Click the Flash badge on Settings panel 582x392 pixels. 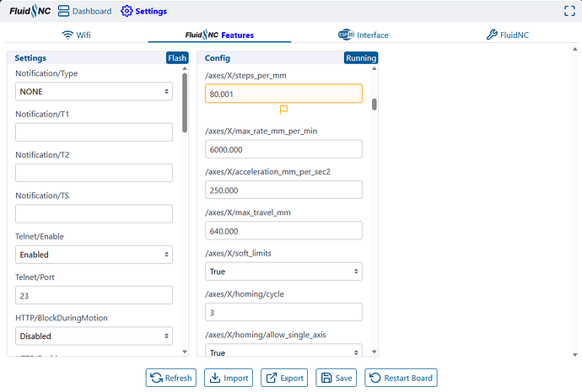point(177,58)
